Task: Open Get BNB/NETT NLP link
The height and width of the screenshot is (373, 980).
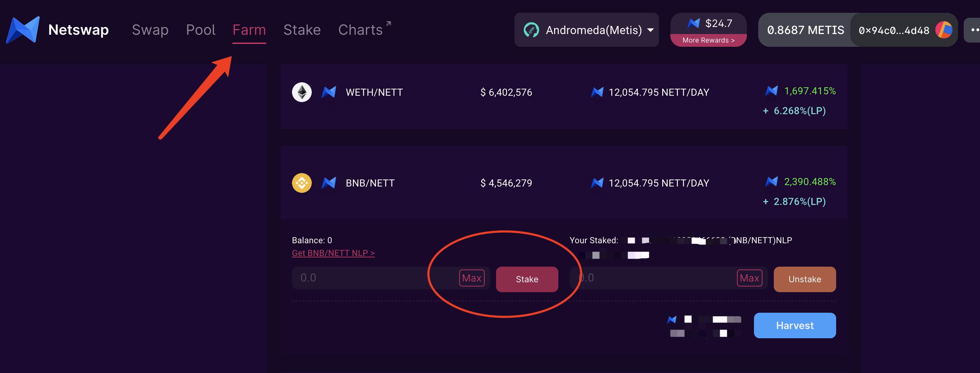Action: point(333,253)
